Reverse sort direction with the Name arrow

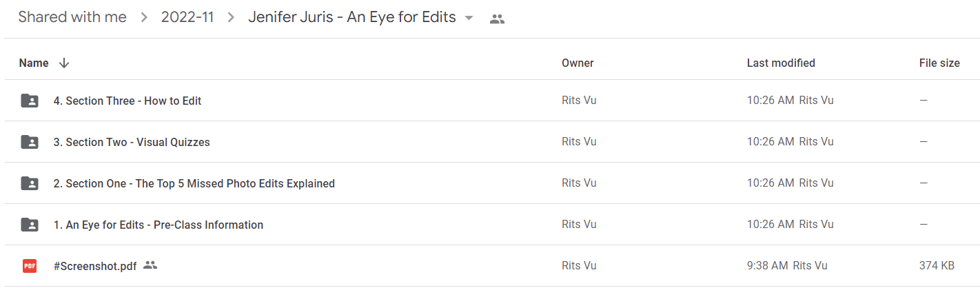[64, 63]
